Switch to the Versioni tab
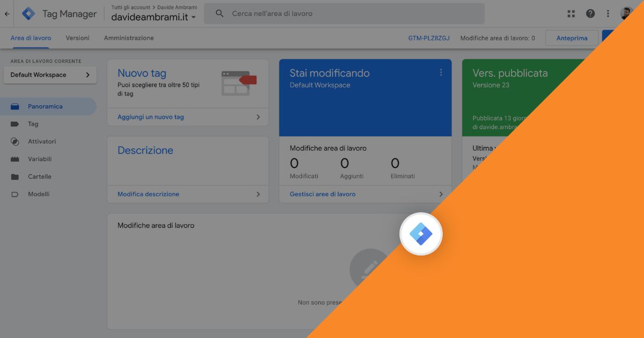 tap(78, 38)
